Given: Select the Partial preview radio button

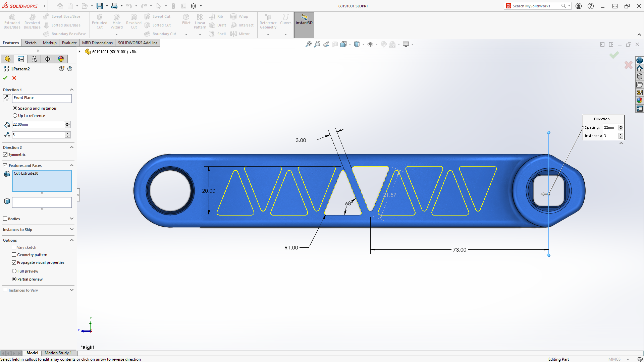Looking at the screenshot, I should point(15,279).
